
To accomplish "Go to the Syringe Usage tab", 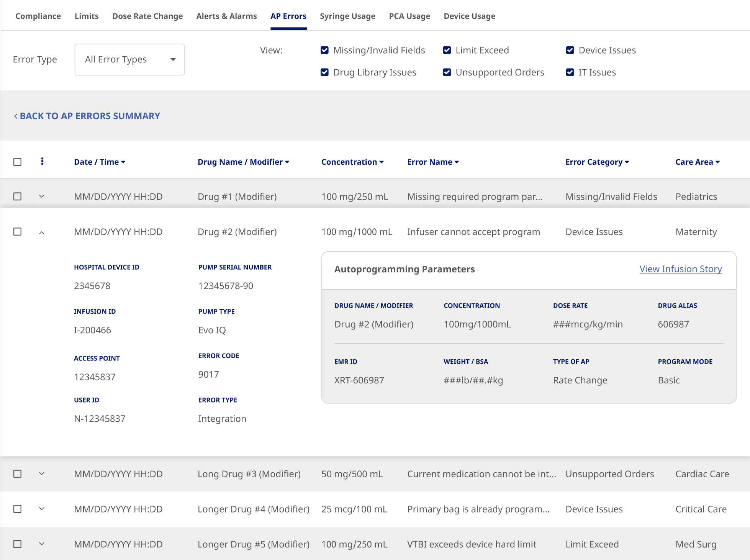I will pos(347,16).
